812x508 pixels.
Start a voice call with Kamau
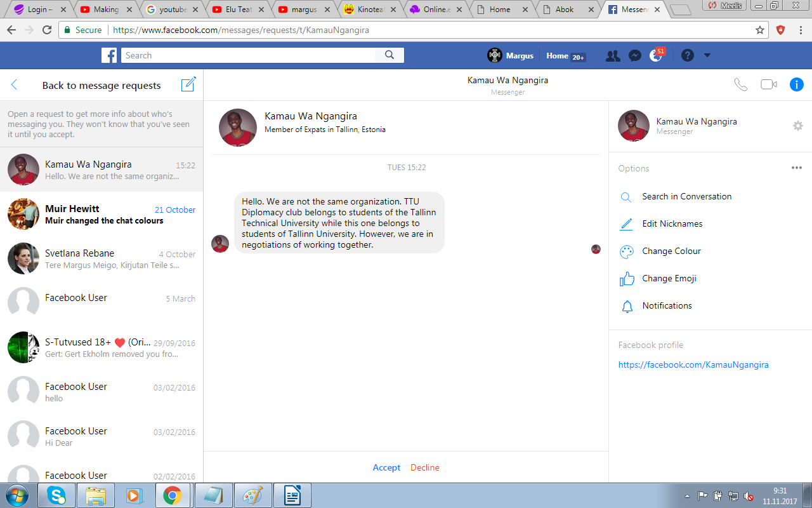click(740, 84)
